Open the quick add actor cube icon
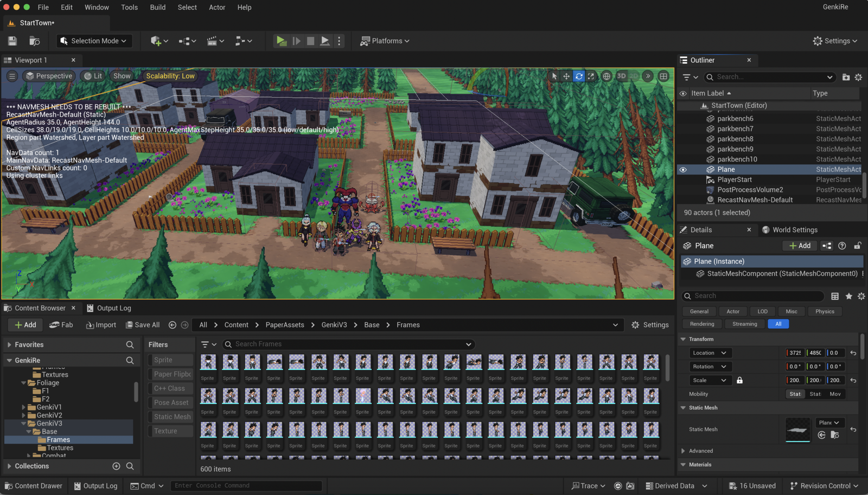Image resolution: width=868 pixels, height=495 pixels. (156, 41)
